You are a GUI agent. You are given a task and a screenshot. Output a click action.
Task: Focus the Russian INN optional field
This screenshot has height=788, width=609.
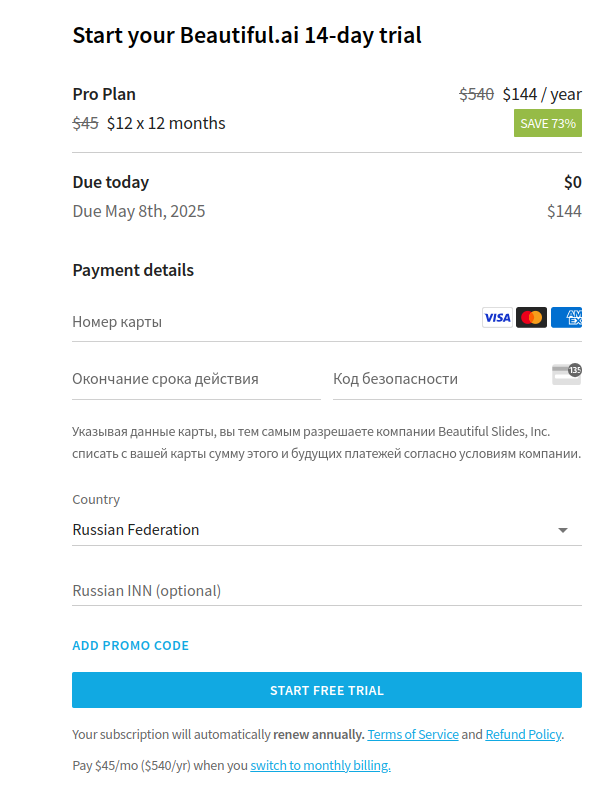pos(326,591)
